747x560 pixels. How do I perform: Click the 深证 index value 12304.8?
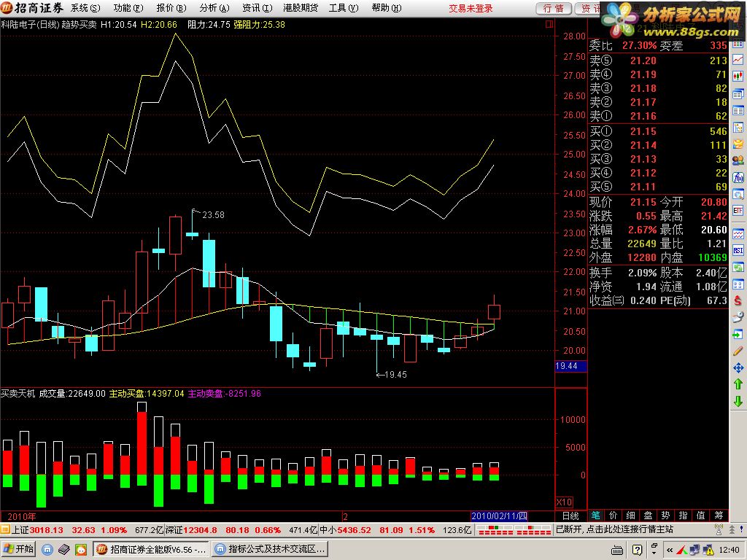click(200, 529)
